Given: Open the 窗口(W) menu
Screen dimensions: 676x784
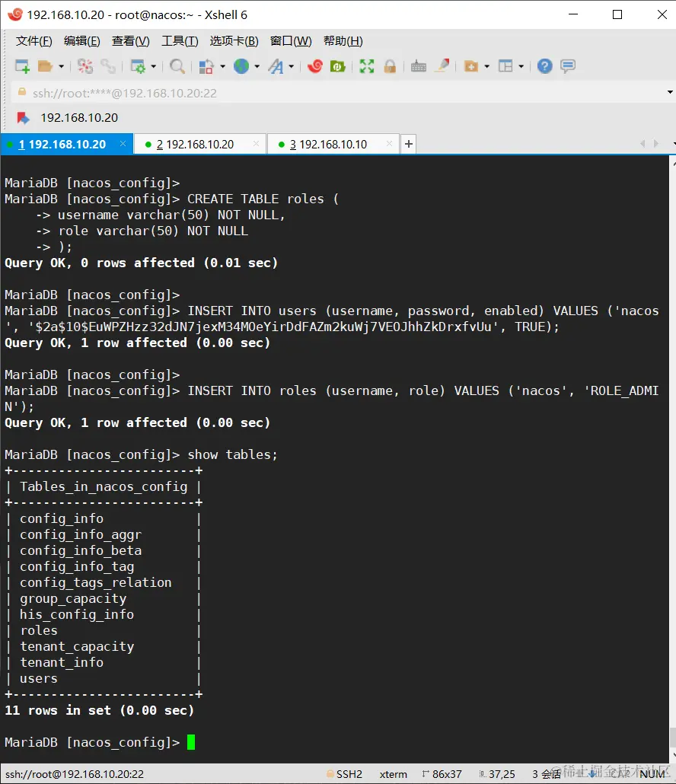Looking at the screenshot, I should tap(291, 41).
